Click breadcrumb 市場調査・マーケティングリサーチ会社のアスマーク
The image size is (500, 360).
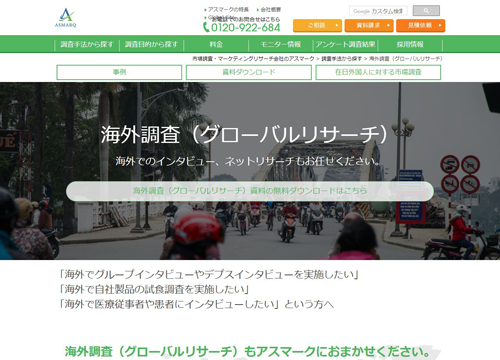pos(253,59)
